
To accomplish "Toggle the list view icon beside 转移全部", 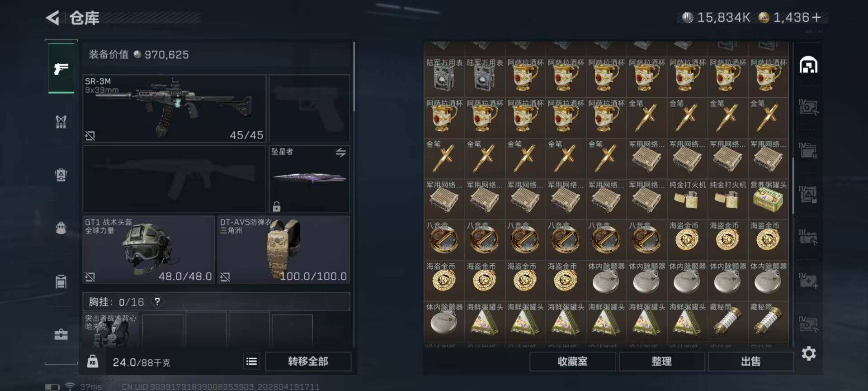I will (251, 361).
